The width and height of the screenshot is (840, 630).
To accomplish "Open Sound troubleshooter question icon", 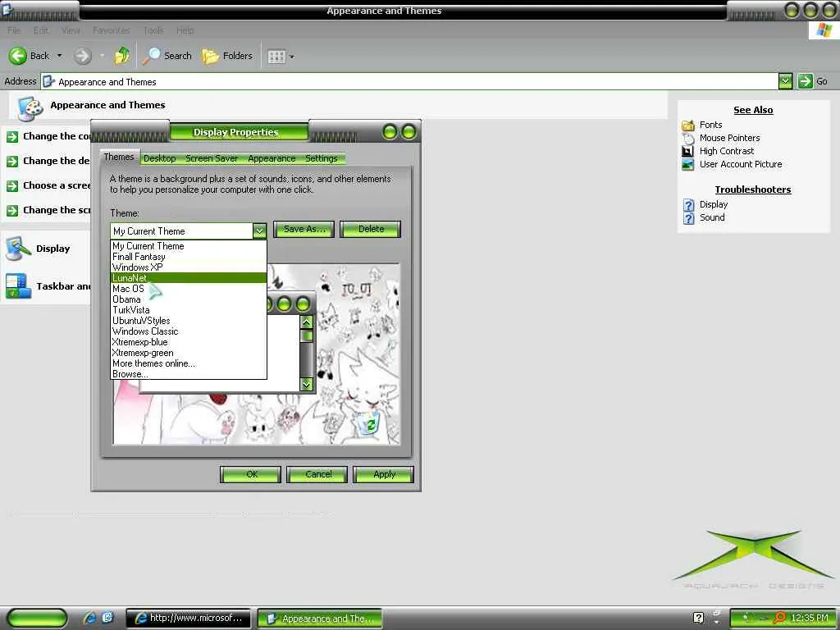I will (689, 218).
